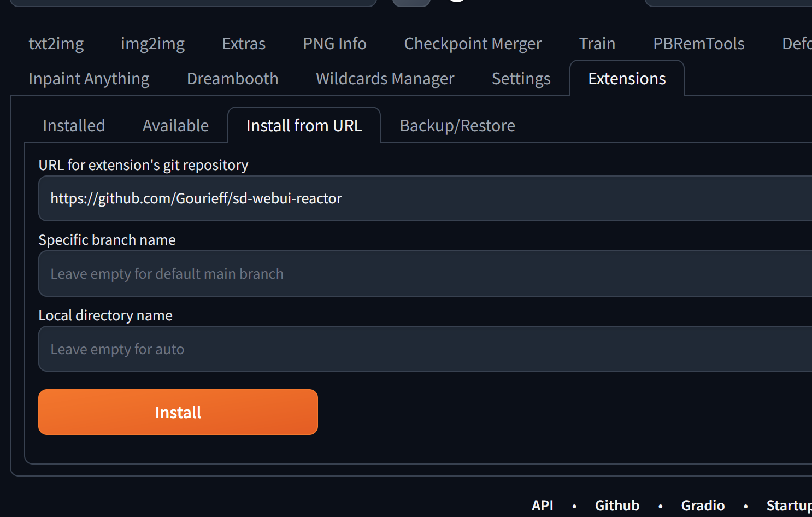Open the Gradio link in the footer
The width and height of the screenshot is (812, 517).
point(703,505)
